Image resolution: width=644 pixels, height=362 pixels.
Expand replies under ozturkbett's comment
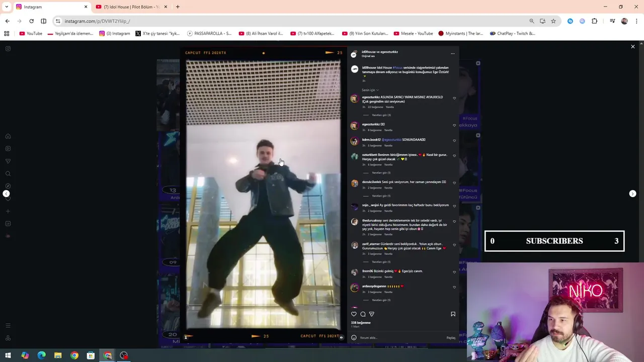pyautogui.click(x=381, y=172)
